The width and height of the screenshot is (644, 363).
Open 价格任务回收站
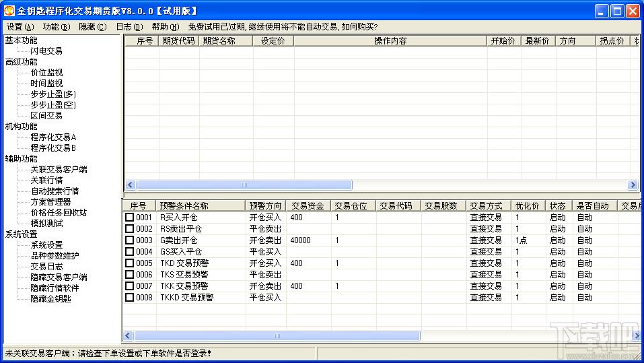tap(59, 213)
